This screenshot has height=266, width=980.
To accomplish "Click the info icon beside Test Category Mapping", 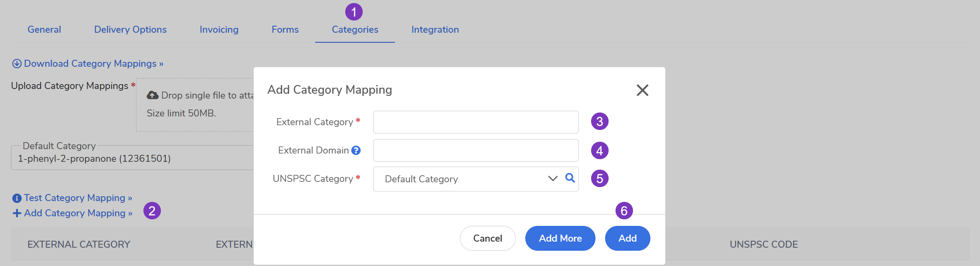I will (17, 198).
